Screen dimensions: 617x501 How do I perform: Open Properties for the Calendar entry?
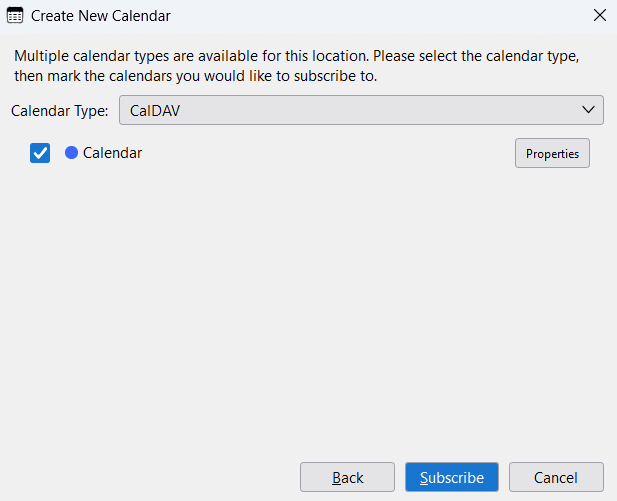click(x=552, y=153)
